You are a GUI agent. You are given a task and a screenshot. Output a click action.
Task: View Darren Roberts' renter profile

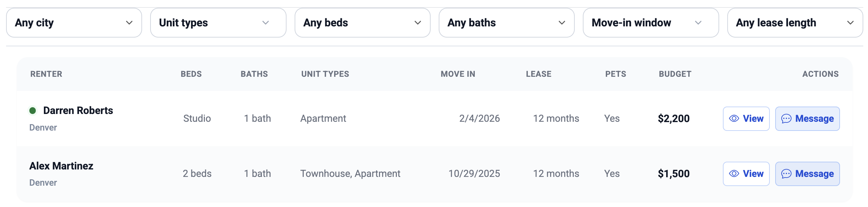pyautogui.click(x=746, y=119)
